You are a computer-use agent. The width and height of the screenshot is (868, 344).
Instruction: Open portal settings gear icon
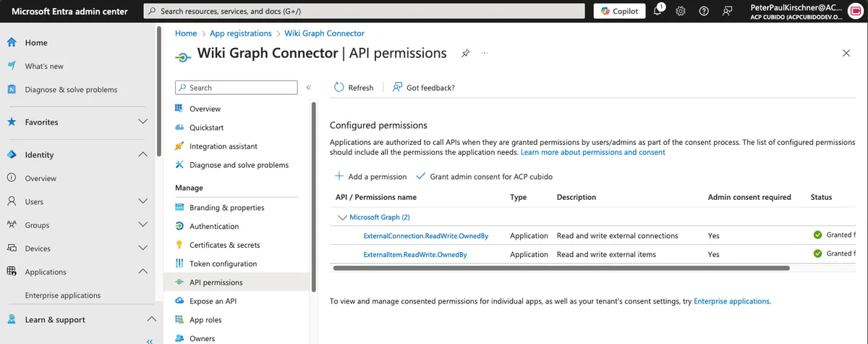coord(681,11)
